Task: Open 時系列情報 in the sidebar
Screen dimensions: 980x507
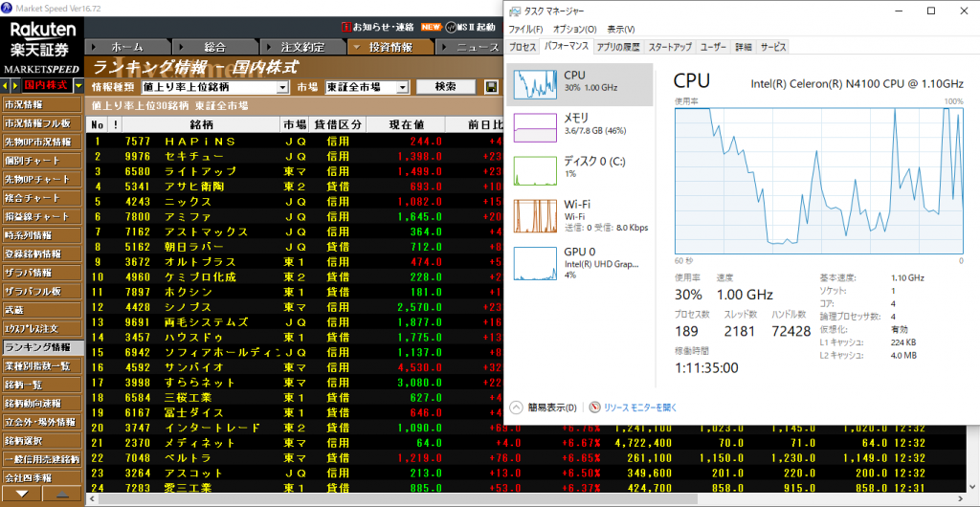Action: pos(42,235)
